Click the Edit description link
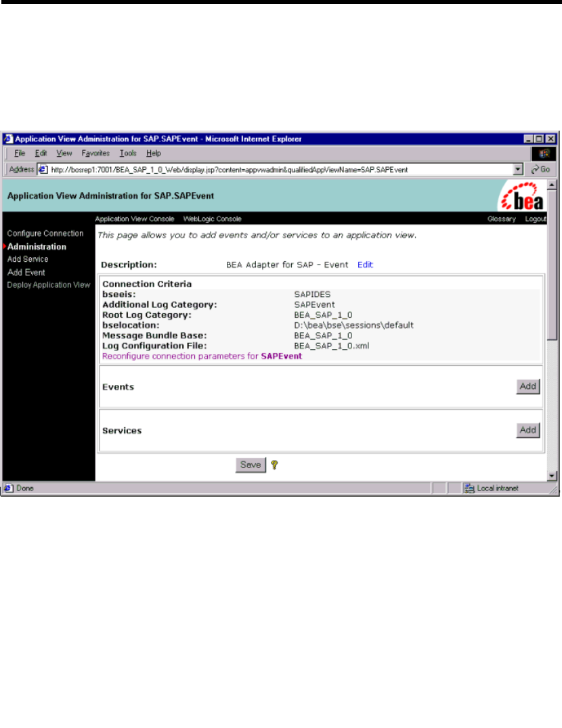The image size is (562, 728). [x=365, y=265]
